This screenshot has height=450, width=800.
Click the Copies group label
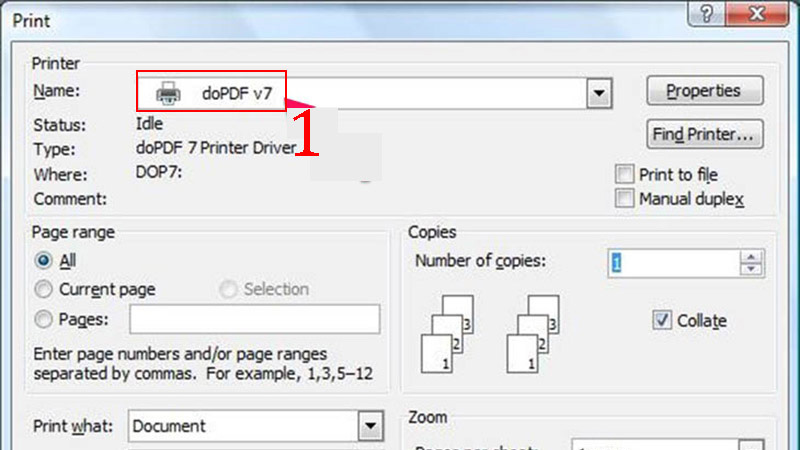tap(432, 232)
